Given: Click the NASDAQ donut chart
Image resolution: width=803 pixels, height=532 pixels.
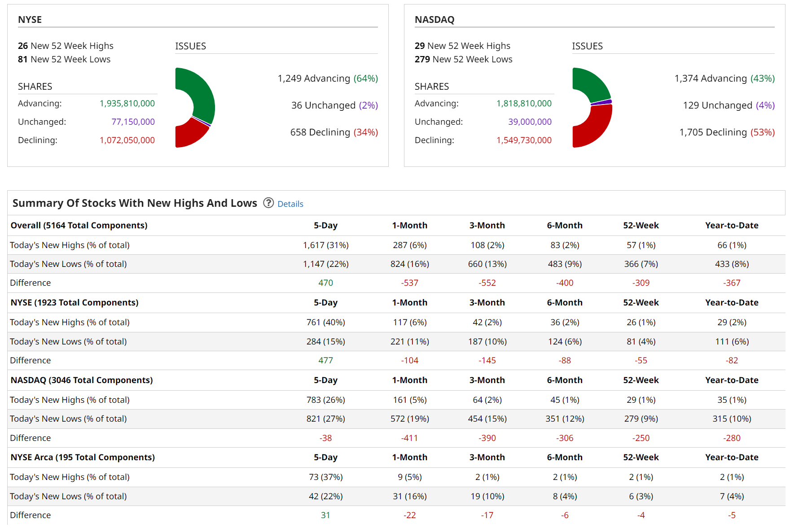Looking at the screenshot, I should (x=592, y=108).
